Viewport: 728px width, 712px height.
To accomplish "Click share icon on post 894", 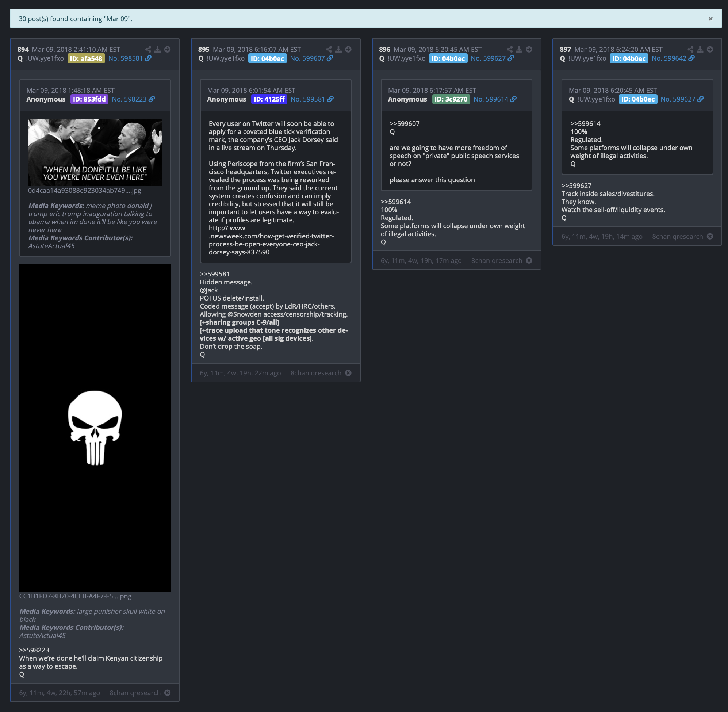I will coord(148,49).
